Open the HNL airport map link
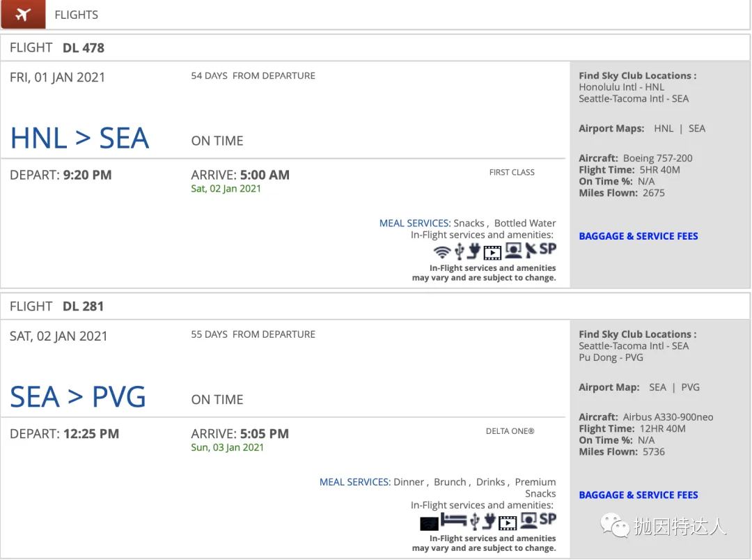This screenshot has width=752, height=560. 664,129
